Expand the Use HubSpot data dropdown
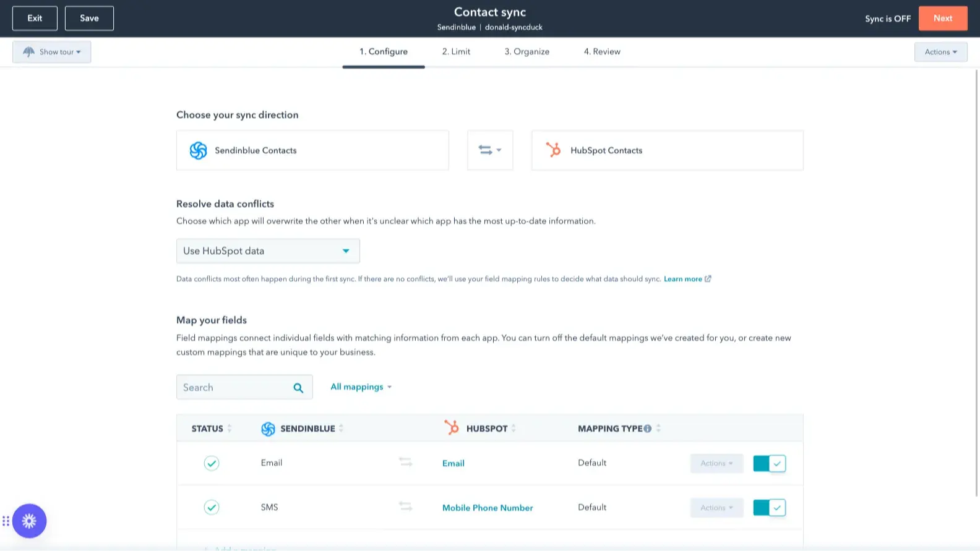The width and height of the screenshot is (980, 551). pyautogui.click(x=267, y=251)
